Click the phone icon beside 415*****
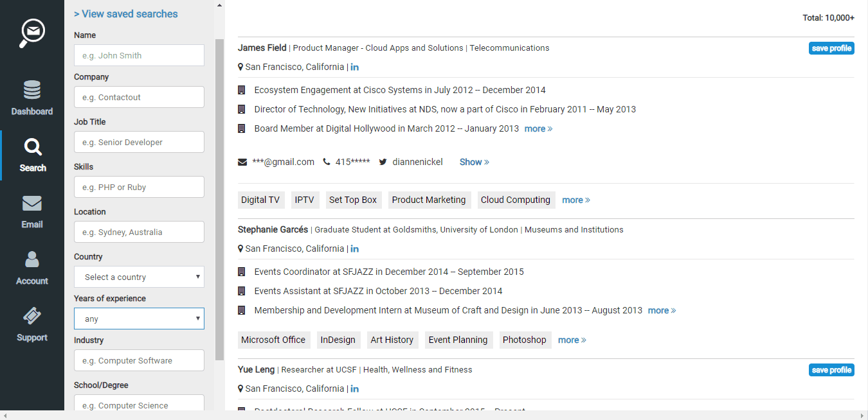This screenshot has height=420, width=868. tap(327, 162)
